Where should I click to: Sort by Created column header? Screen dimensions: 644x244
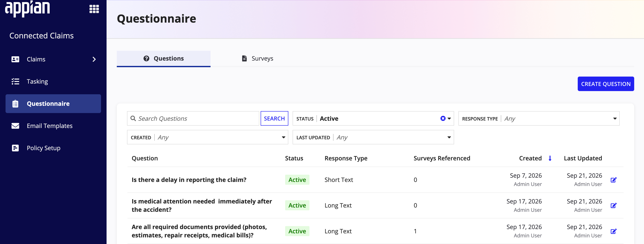coord(530,158)
